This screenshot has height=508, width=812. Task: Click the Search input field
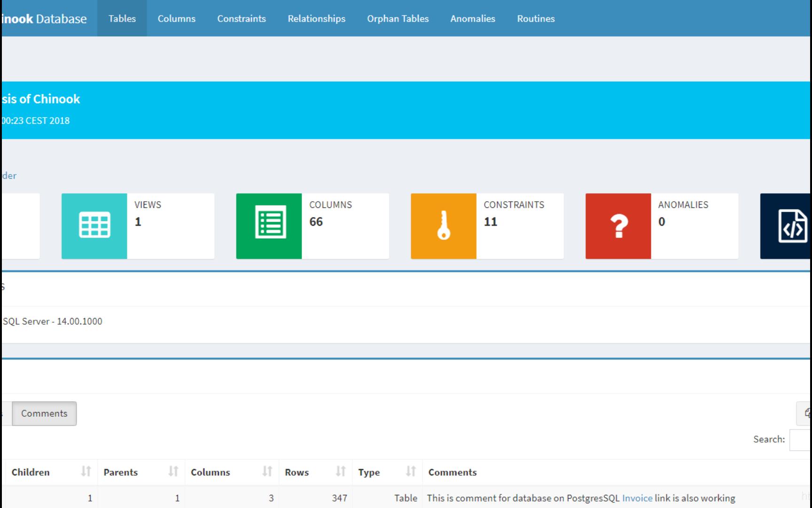[801, 440]
